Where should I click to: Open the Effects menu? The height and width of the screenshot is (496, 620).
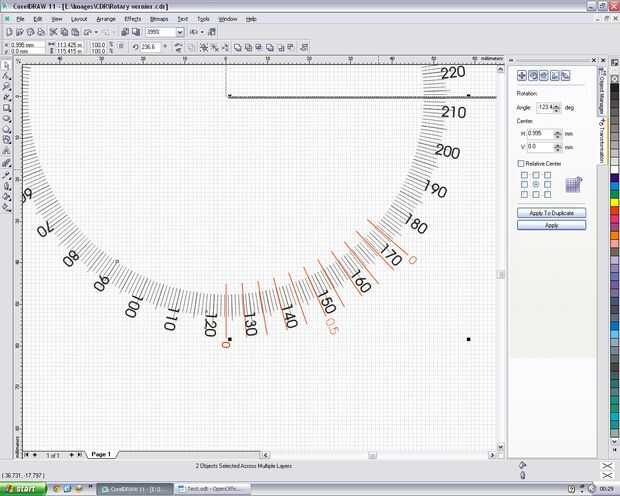click(x=133, y=19)
